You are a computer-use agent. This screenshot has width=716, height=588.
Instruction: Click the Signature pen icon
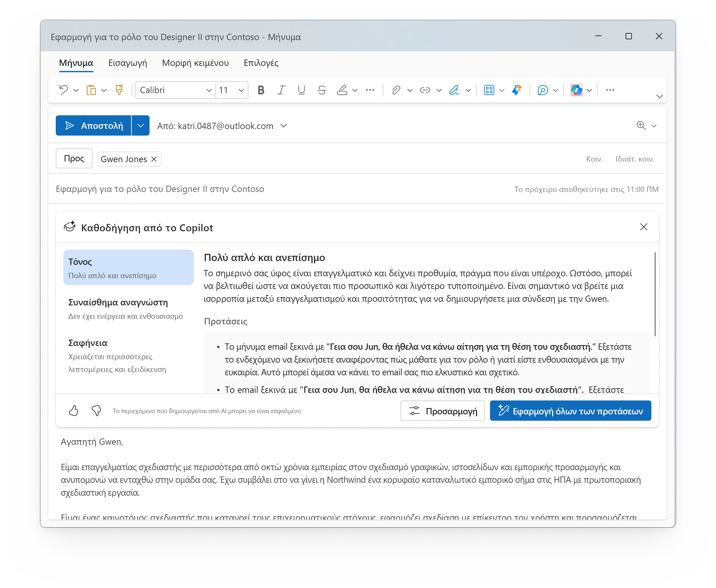(455, 90)
